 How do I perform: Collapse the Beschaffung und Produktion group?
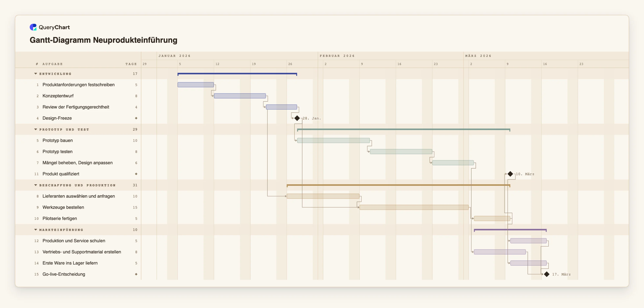tap(36, 185)
